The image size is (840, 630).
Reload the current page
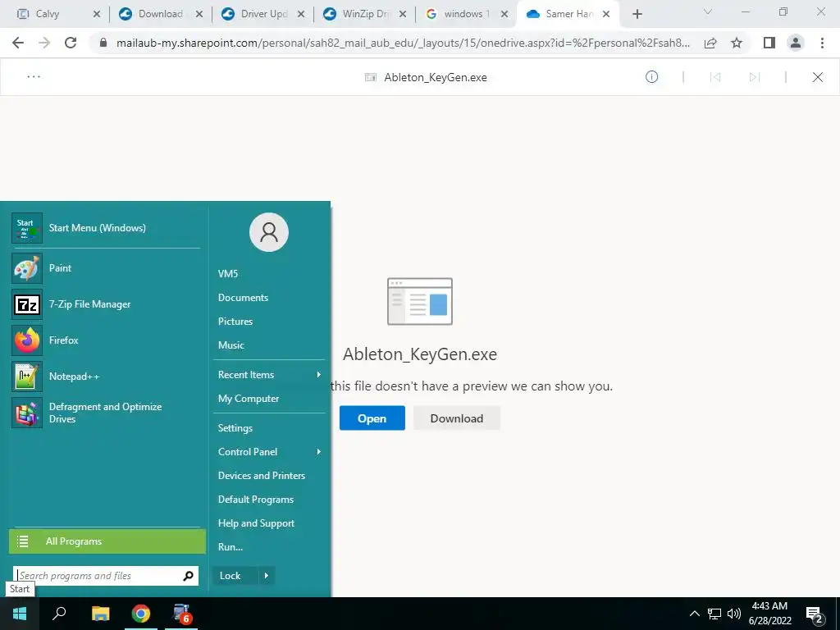tap(71, 43)
